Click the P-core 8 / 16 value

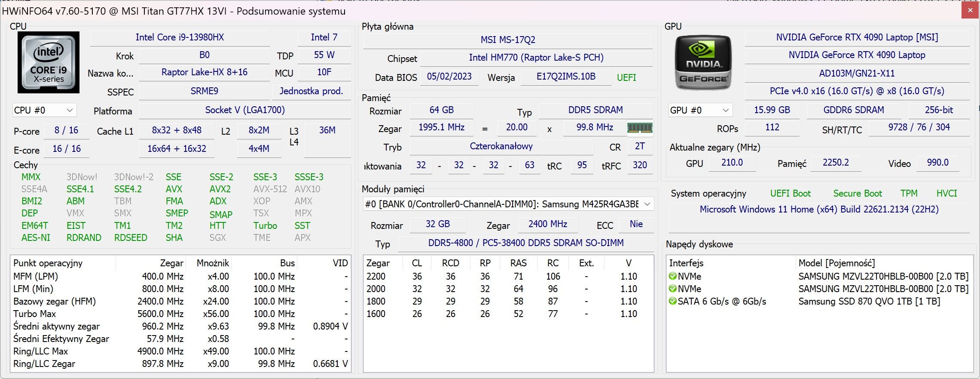(x=66, y=130)
